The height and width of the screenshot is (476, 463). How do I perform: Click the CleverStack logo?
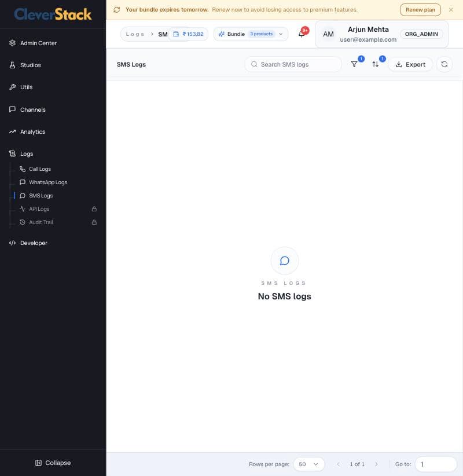(53, 14)
